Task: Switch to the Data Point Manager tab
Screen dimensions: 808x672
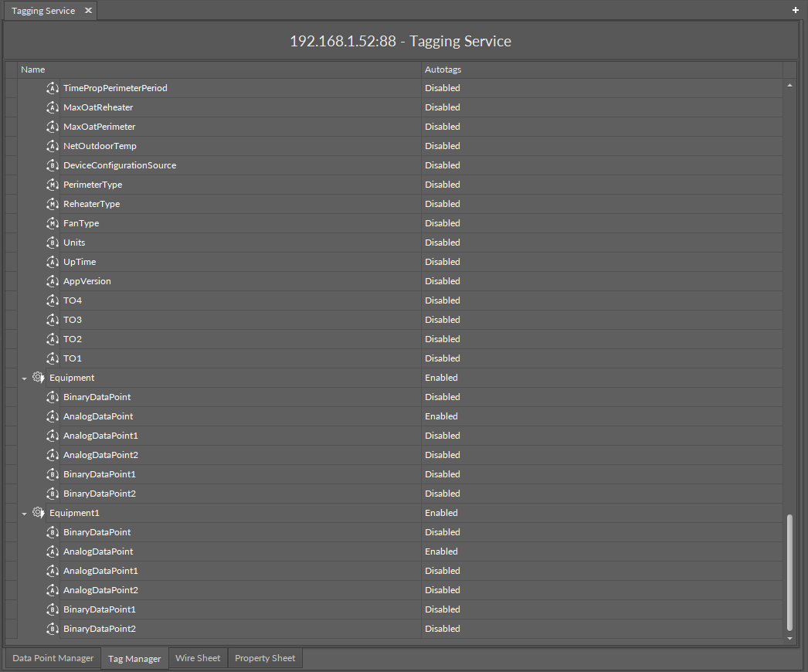Action: (x=53, y=657)
